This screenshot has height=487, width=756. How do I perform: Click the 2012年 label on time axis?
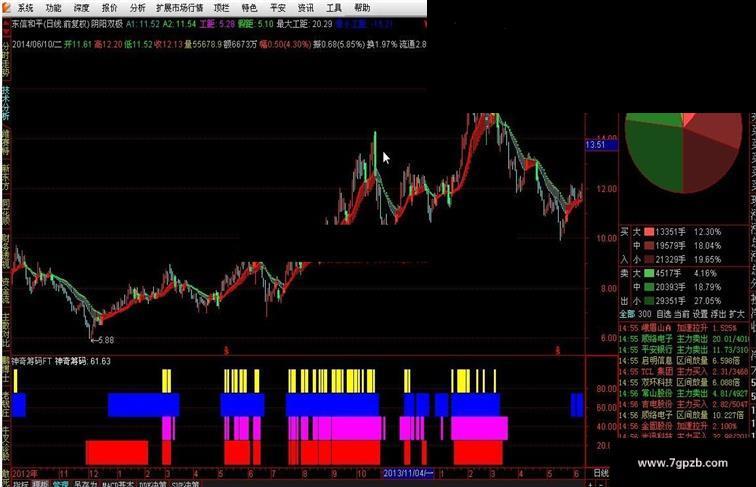click(x=25, y=473)
